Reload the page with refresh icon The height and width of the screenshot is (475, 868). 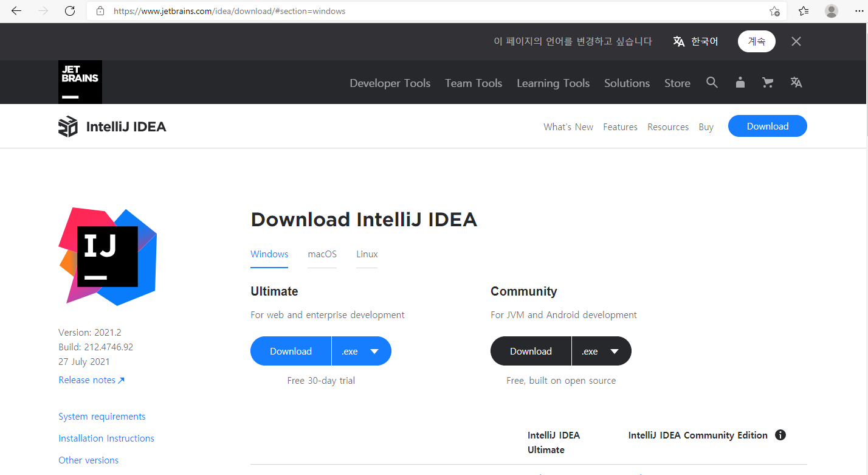point(70,11)
